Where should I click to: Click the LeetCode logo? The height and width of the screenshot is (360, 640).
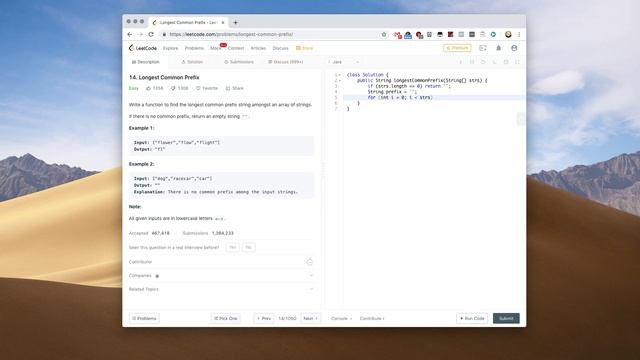(143, 48)
